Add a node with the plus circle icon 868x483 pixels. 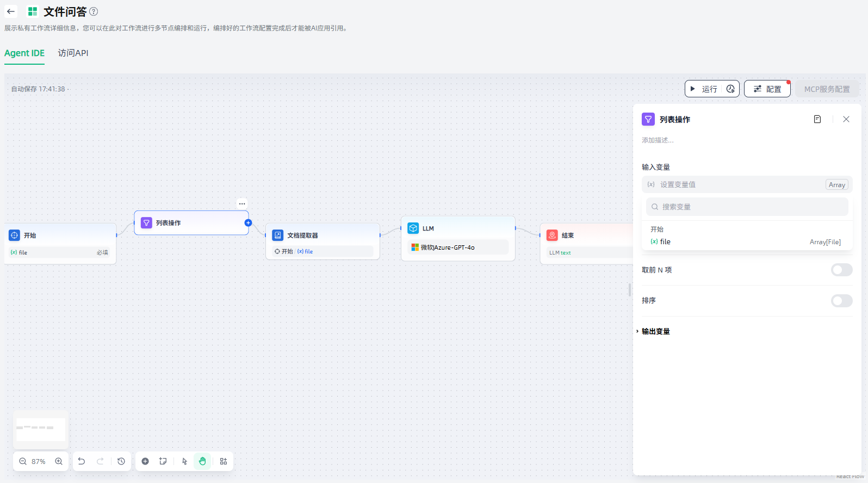tap(145, 461)
